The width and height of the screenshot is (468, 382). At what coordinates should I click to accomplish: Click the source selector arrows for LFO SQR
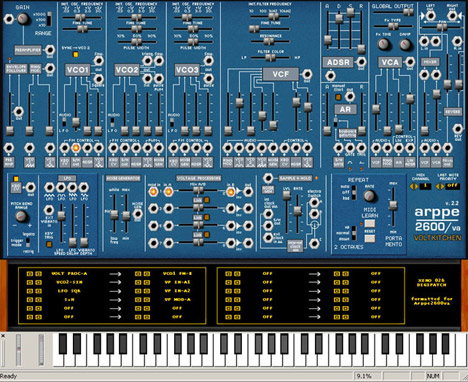[34, 291]
